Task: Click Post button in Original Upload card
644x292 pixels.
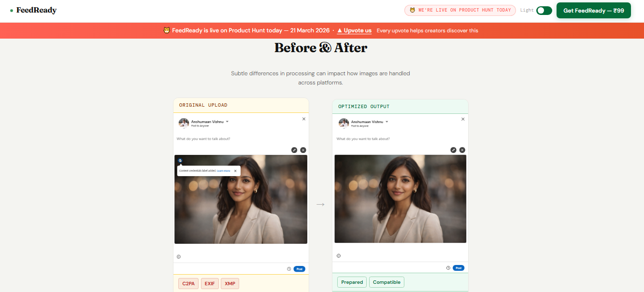Action: [x=299, y=269]
